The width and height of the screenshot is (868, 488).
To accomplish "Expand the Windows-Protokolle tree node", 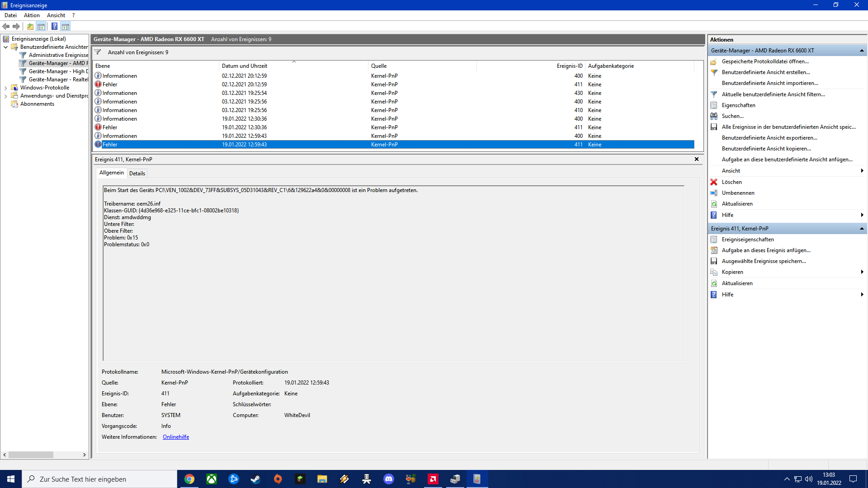I will [x=5, y=88].
